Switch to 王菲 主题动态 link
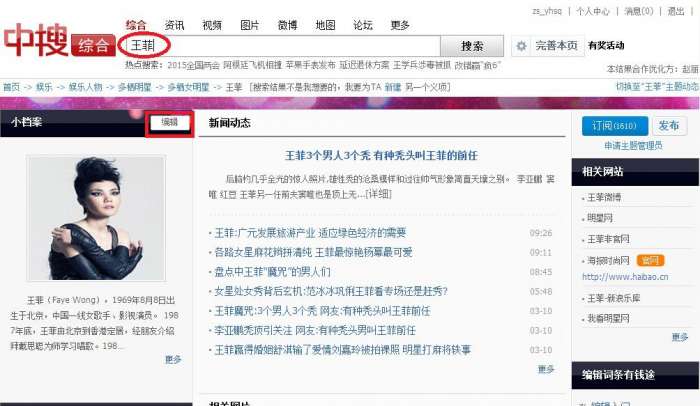The height and width of the screenshot is (406, 700). click(657, 87)
